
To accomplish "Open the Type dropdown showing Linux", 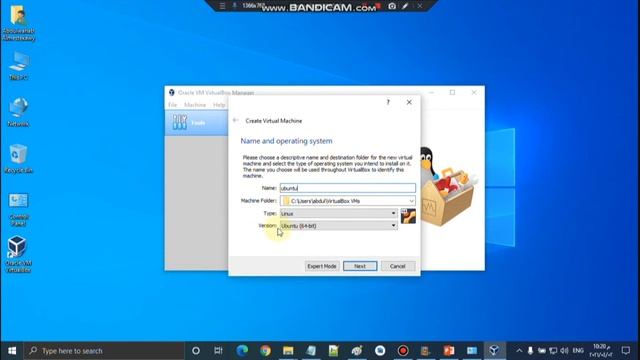I will coord(338,213).
